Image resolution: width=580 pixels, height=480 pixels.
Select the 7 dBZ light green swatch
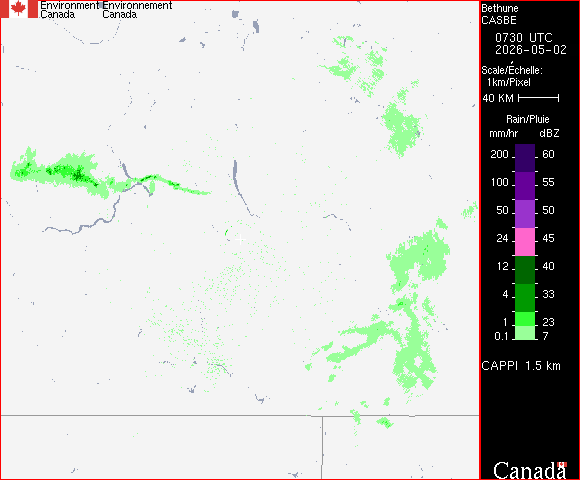525,333
